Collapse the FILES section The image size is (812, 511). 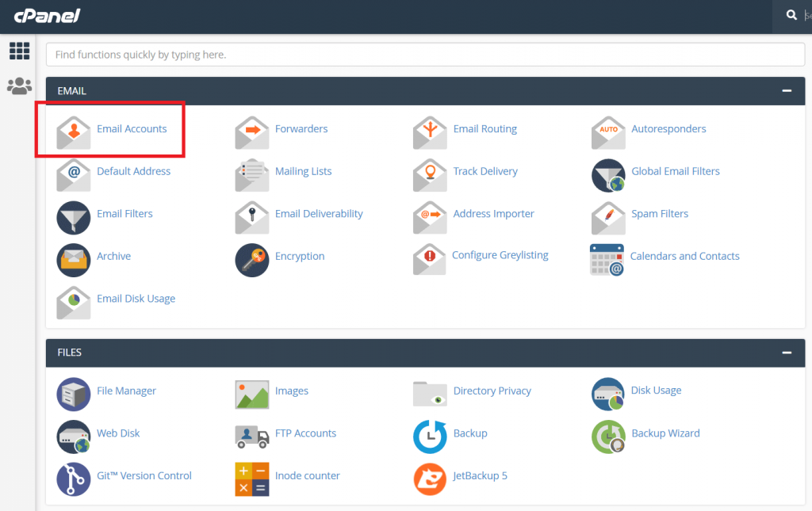click(x=787, y=353)
